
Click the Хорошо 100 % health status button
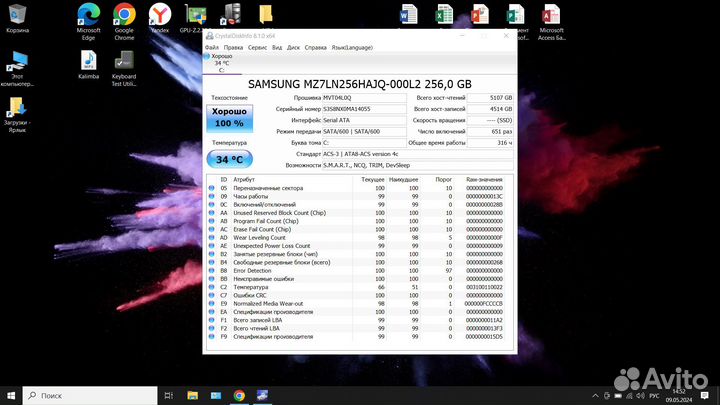(x=230, y=118)
